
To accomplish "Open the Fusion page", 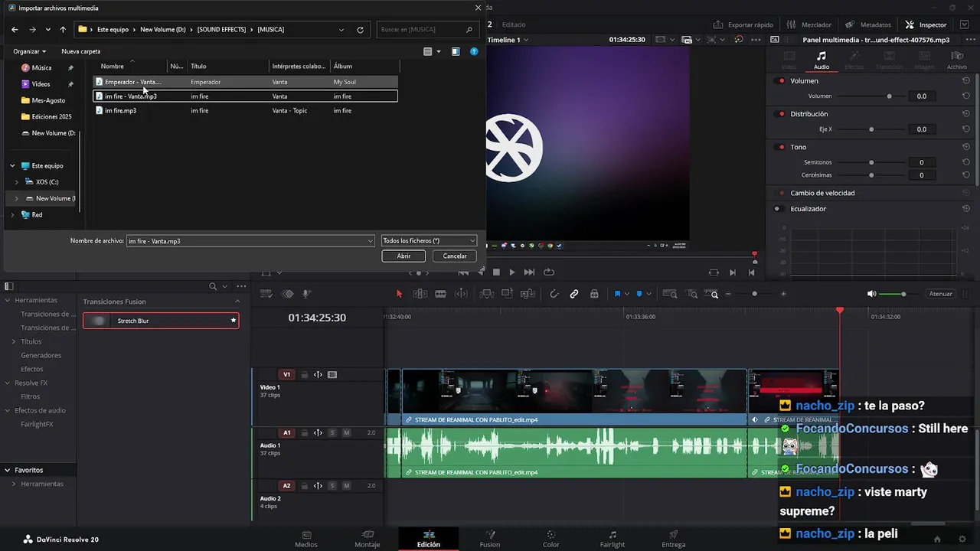I will [x=490, y=539].
